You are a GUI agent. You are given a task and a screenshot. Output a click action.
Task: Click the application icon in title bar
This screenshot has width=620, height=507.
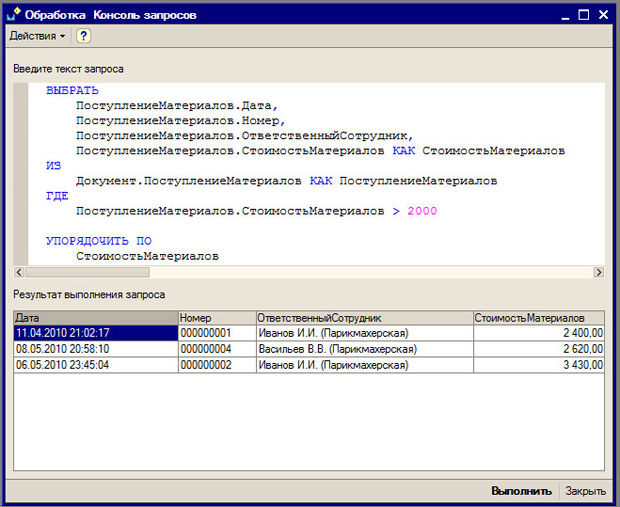coord(14,14)
